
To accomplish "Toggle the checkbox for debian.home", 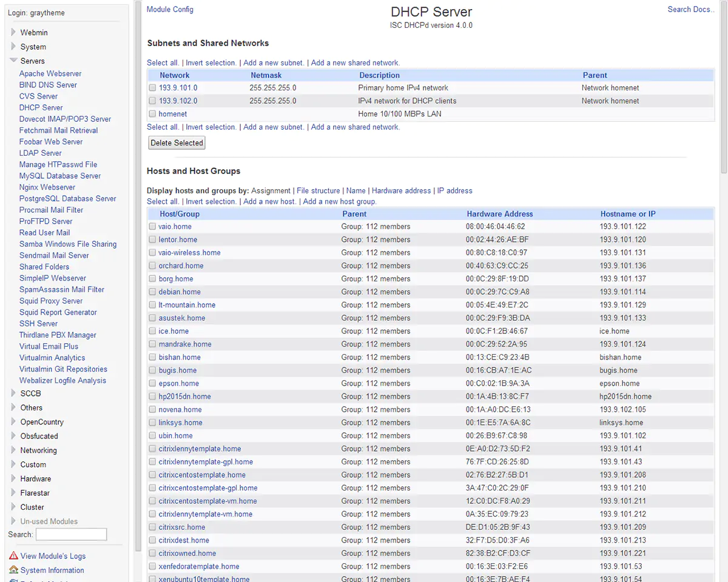I will (x=153, y=292).
